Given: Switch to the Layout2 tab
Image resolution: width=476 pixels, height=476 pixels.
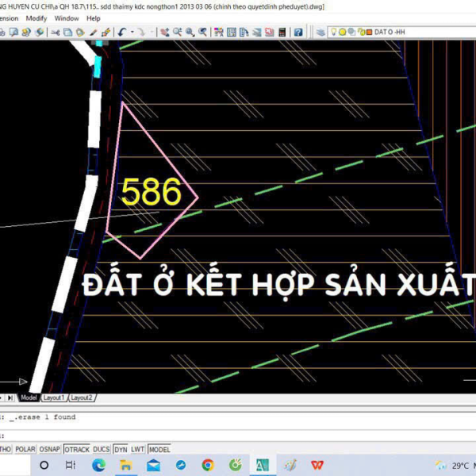Looking at the screenshot, I should point(82,397).
